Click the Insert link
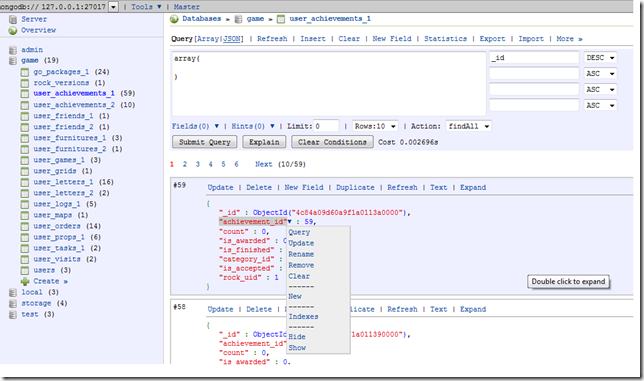 [313, 39]
